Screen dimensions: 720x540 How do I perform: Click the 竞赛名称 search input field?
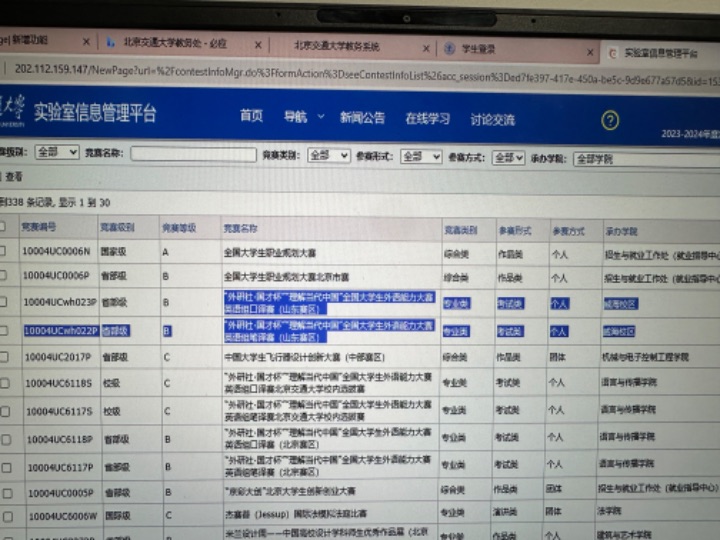[193, 154]
